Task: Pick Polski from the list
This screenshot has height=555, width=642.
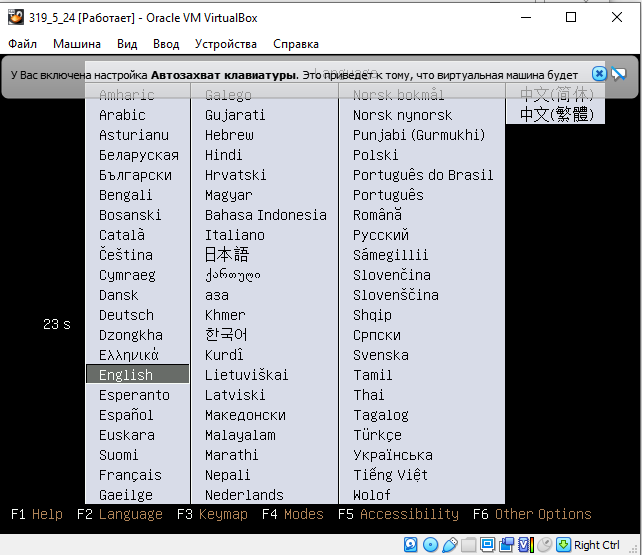Action: (x=375, y=155)
